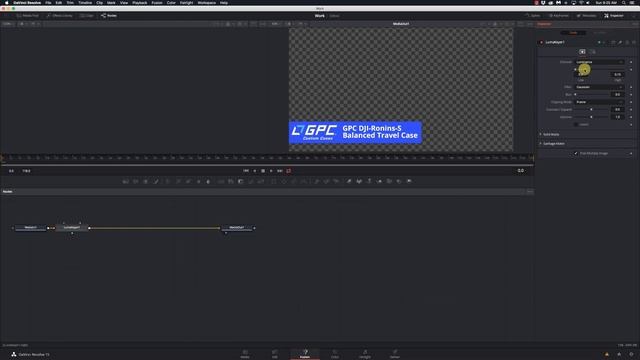
Task: Open the Keyframes panel
Action: pos(558,16)
